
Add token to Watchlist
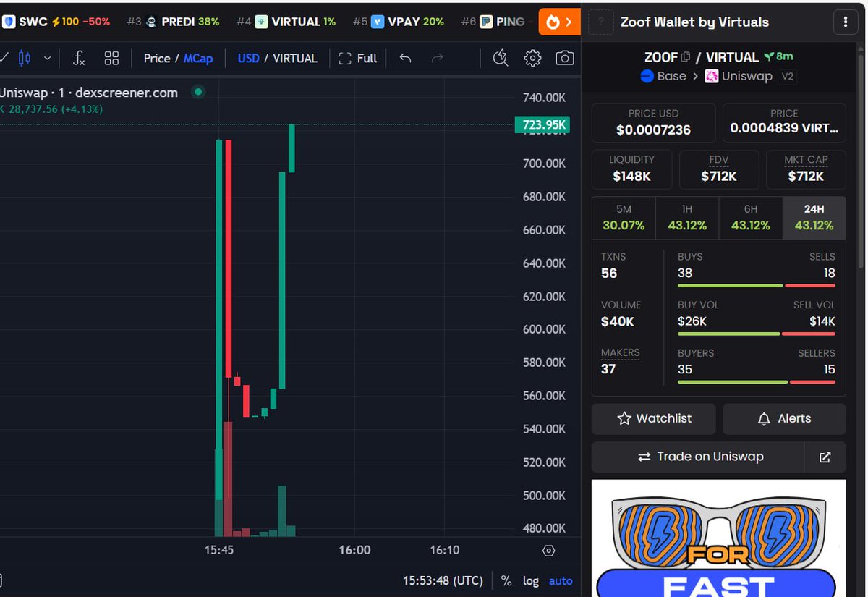654,418
